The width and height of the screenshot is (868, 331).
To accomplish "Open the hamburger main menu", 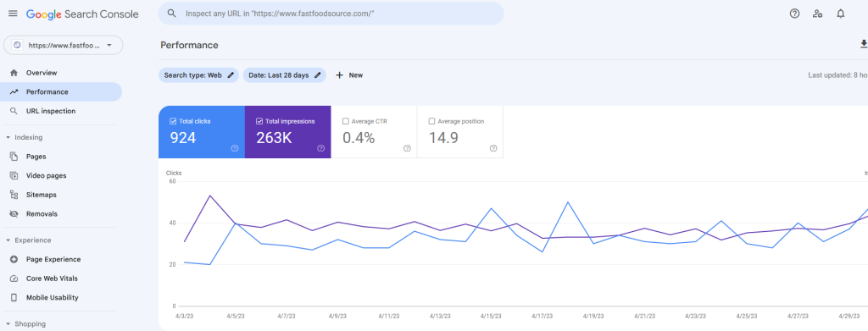I will point(13,14).
